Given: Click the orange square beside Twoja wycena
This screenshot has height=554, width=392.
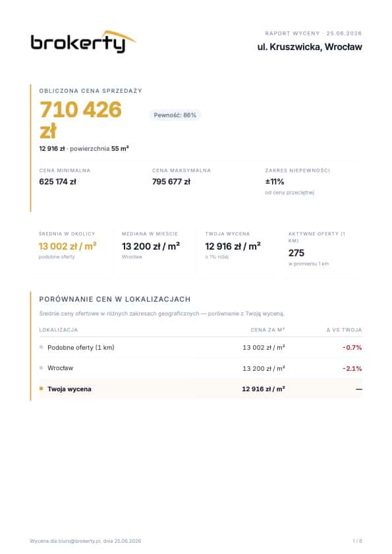Looking at the screenshot, I should point(42,389).
